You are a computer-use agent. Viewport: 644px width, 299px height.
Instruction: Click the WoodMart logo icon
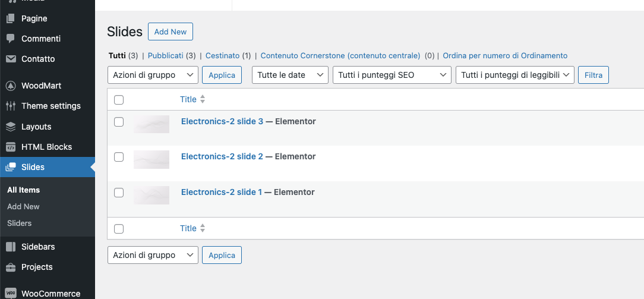point(11,86)
